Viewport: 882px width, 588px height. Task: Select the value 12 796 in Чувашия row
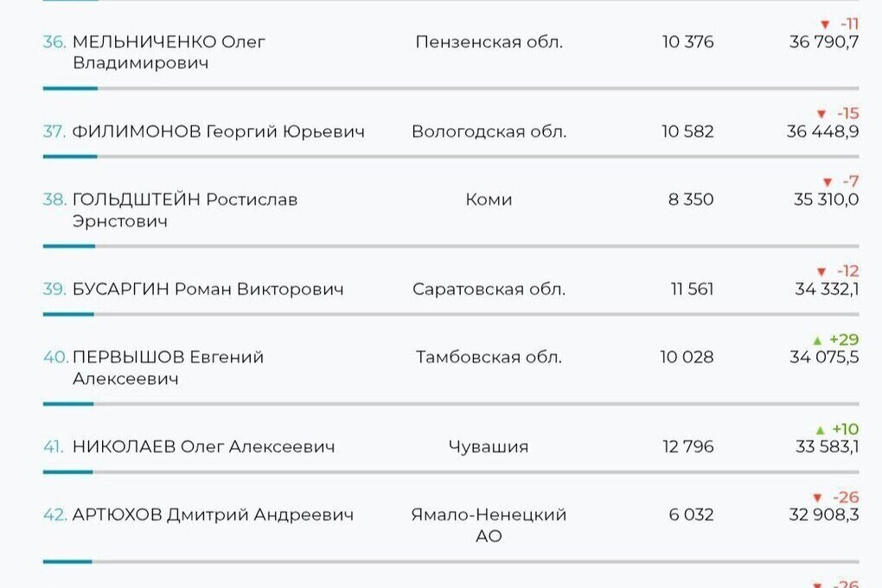pyautogui.click(x=687, y=446)
